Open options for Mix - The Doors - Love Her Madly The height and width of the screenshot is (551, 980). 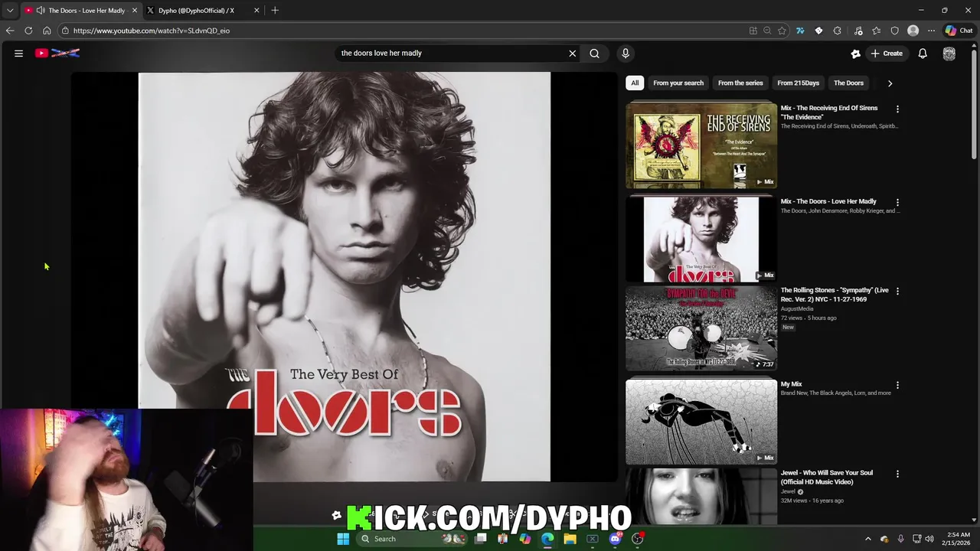tap(897, 203)
